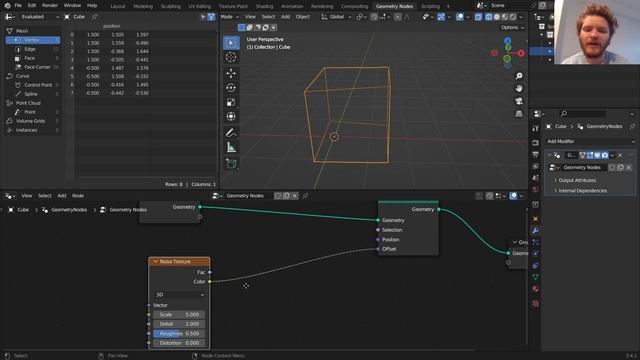This screenshot has width=640, height=360.
Task: Open the Evaluated dropdown in spreadsheet
Action: 40,17
